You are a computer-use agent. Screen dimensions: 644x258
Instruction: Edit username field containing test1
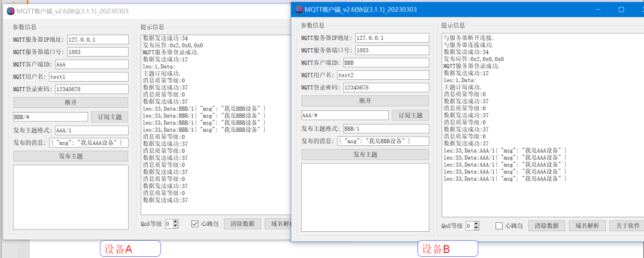[x=89, y=76]
